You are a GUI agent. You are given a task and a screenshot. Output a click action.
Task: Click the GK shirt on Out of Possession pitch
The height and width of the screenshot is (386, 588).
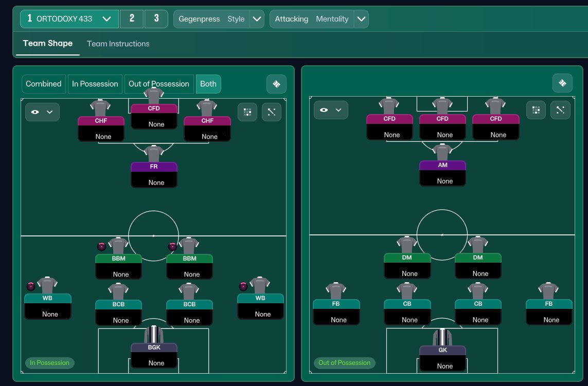(442, 337)
